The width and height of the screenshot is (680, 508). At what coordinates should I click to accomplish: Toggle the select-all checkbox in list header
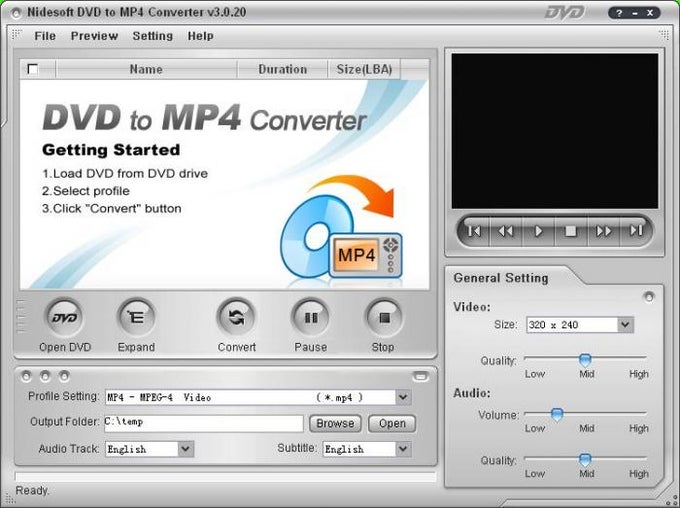(33, 69)
